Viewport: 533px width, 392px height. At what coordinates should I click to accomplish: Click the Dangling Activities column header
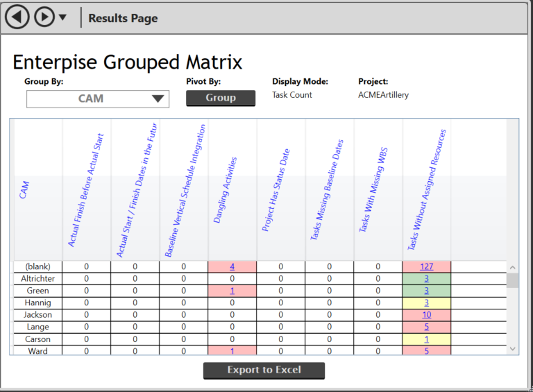tap(226, 191)
